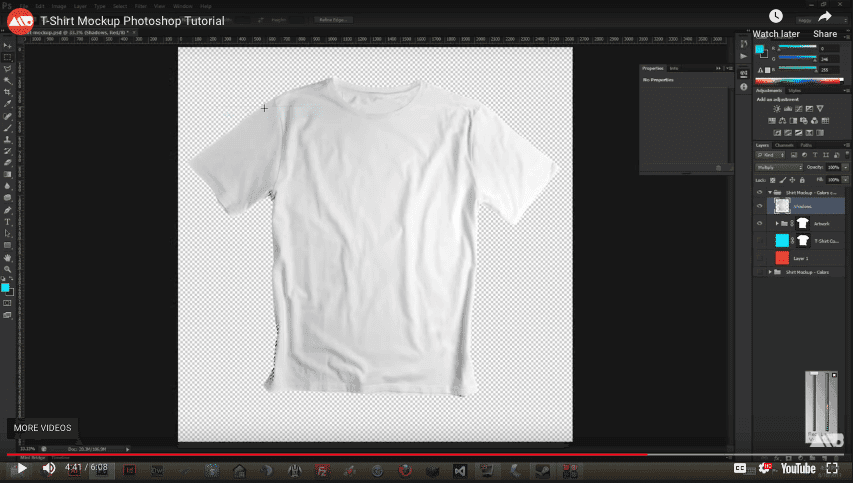Open the Filter menu
Screen dimensions: 853x483
(140, 7)
